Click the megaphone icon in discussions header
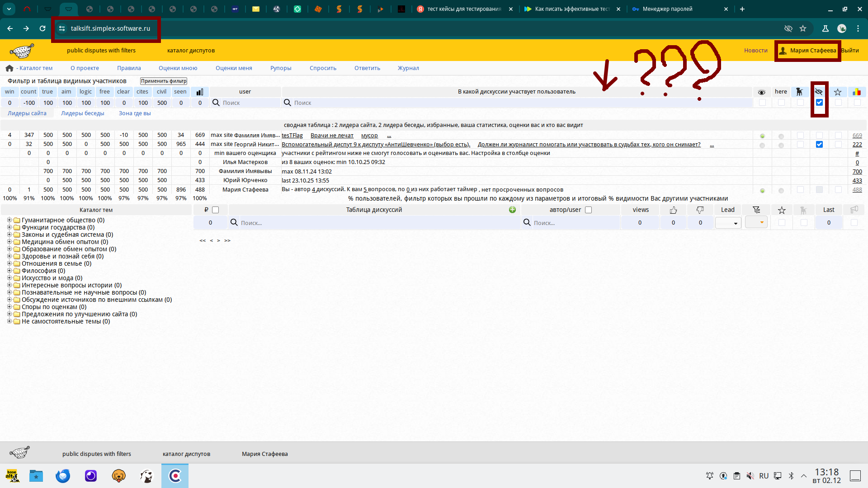 click(x=854, y=210)
